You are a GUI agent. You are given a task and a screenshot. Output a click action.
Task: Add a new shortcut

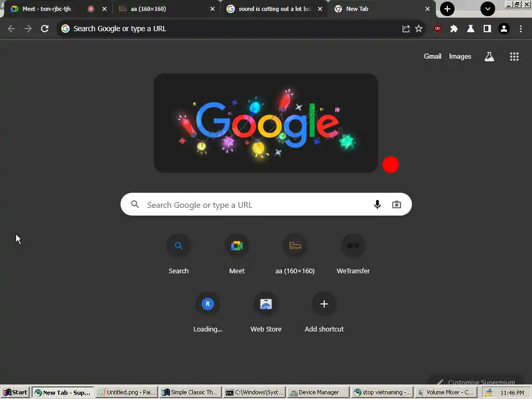324,312
